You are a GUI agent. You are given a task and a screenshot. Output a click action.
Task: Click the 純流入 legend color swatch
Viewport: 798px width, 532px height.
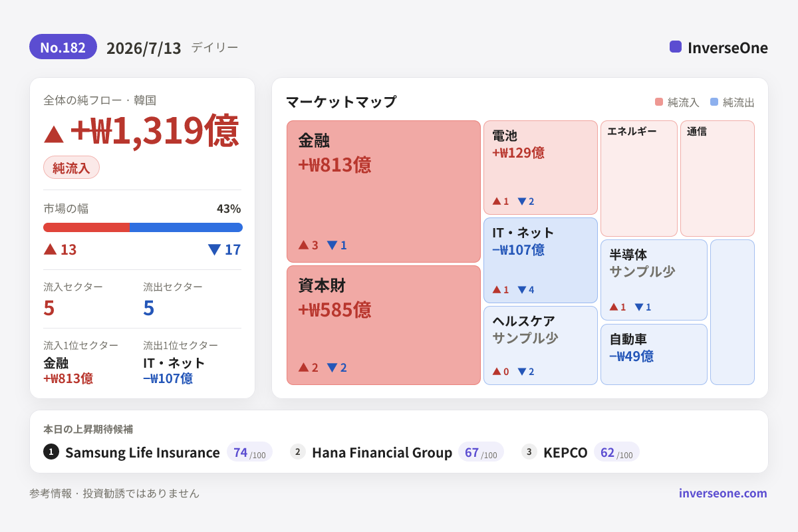659,102
